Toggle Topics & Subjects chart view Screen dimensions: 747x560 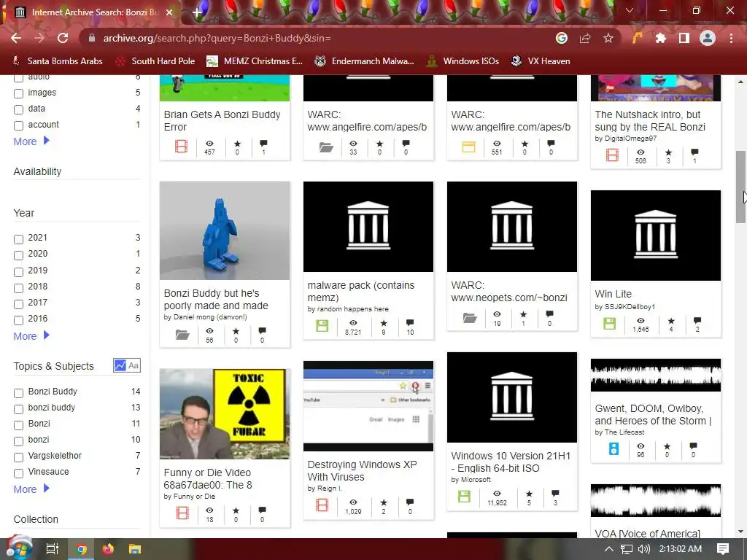click(120, 365)
